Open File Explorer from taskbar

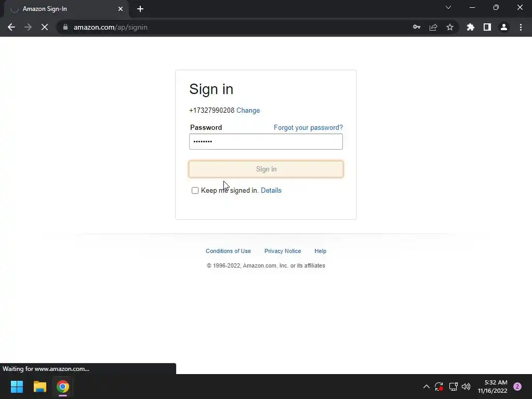(x=39, y=387)
